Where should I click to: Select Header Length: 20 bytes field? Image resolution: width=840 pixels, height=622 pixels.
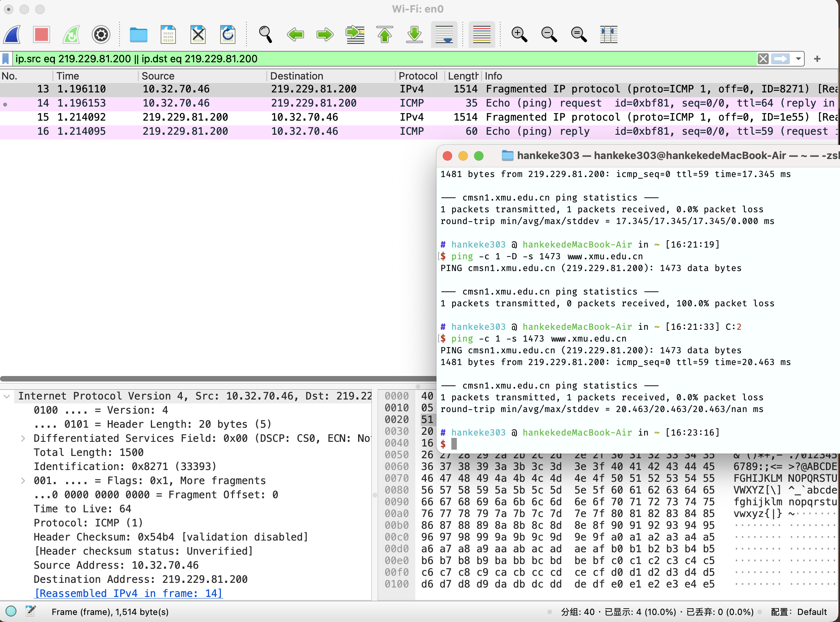click(152, 425)
